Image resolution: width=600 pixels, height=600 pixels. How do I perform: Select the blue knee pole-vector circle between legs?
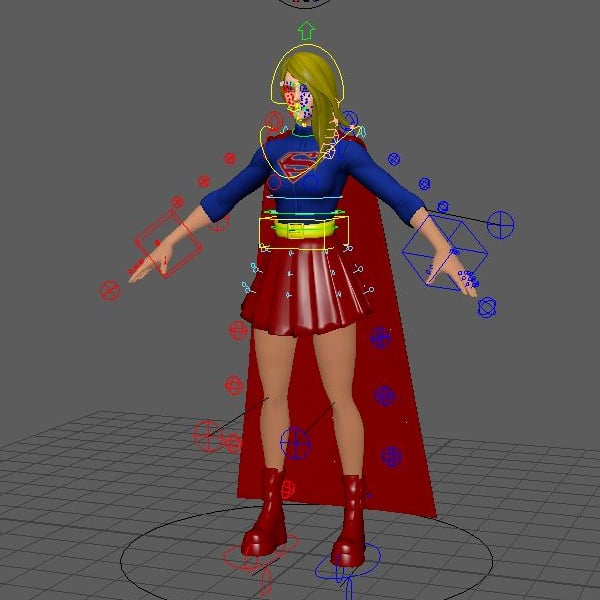[x=295, y=444]
